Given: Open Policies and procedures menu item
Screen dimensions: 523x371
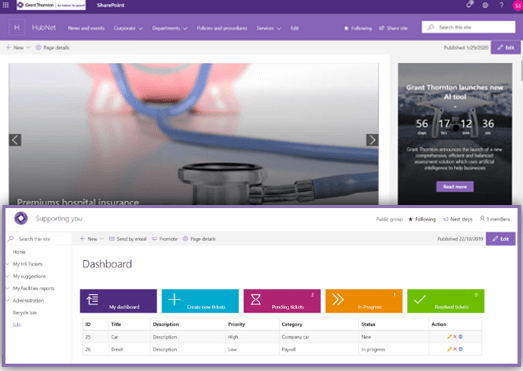Looking at the screenshot, I should (222, 28).
